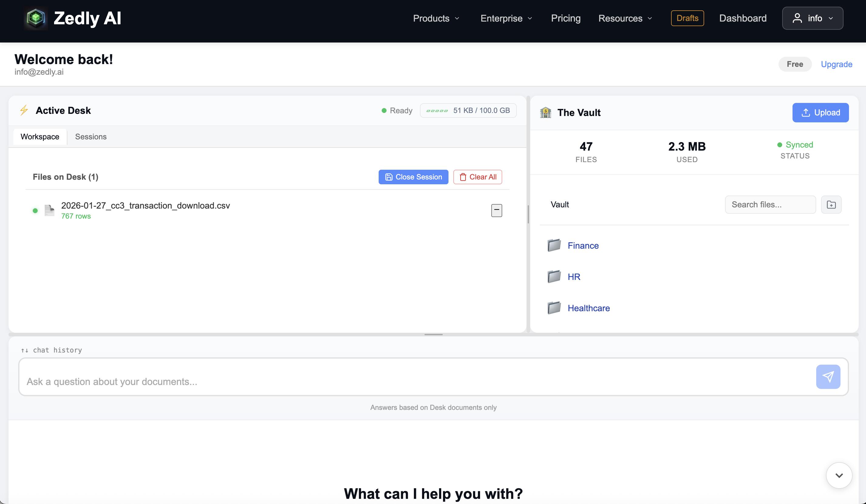
Task: Click the Zedly AI logo icon
Action: coord(36,18)
